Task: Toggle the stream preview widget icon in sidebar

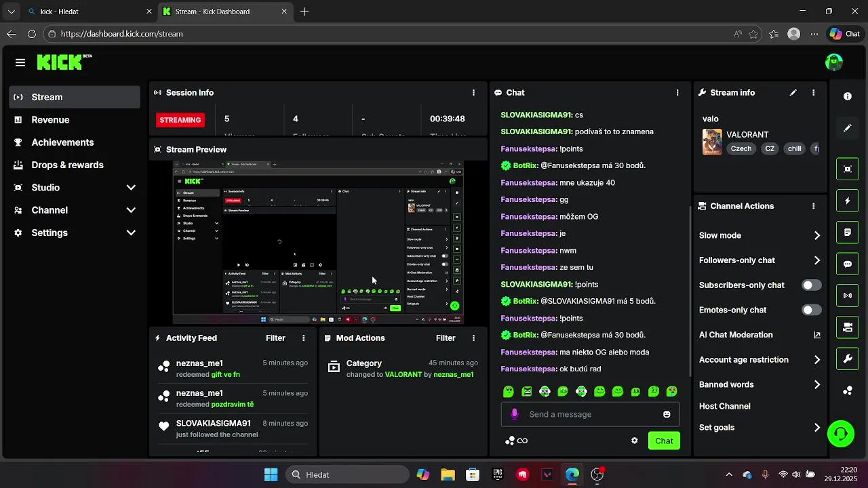Action: pyautogui.click(x=848, y=169)
